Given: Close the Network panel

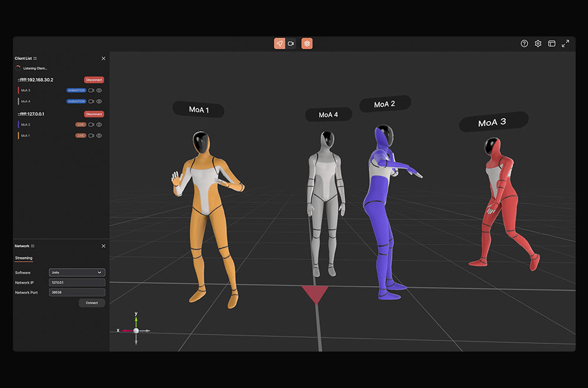Looking at the screenshot, I should (x=103, y=246).
